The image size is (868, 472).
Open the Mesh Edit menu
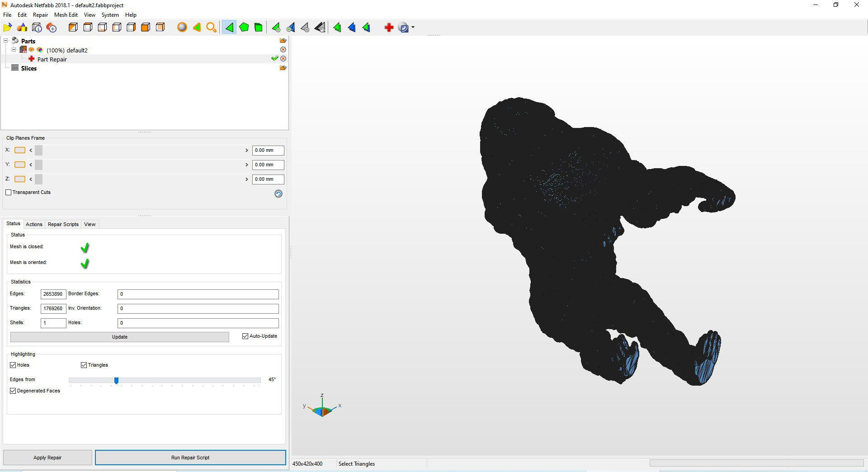pyautogui.click(x=66, y=15)
